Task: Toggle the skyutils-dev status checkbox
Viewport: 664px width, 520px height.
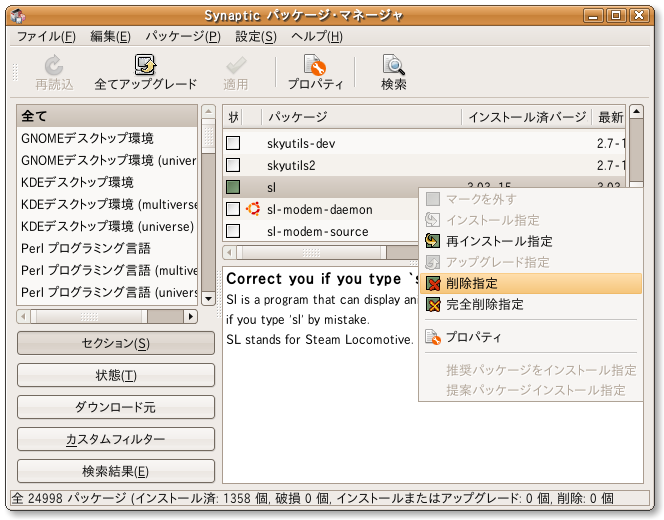Action: click(233, 143)
